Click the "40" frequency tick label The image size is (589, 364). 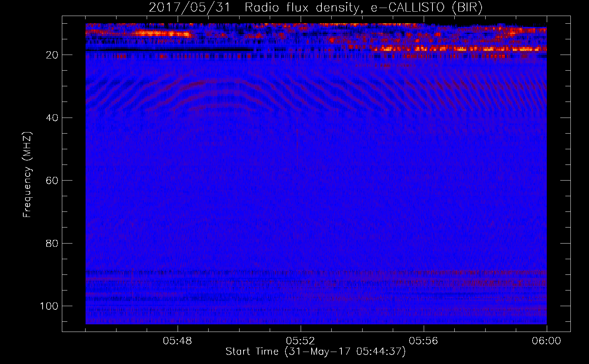click(x=52, y=118)
